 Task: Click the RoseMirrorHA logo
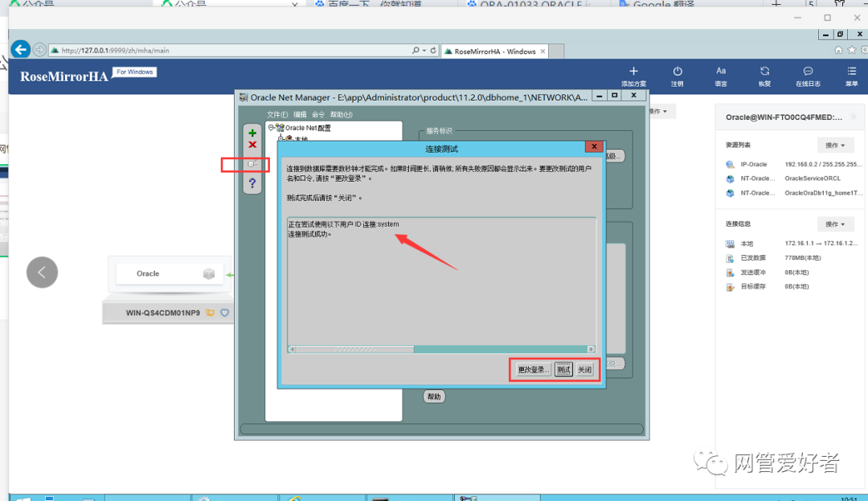(x=64, y=76)
